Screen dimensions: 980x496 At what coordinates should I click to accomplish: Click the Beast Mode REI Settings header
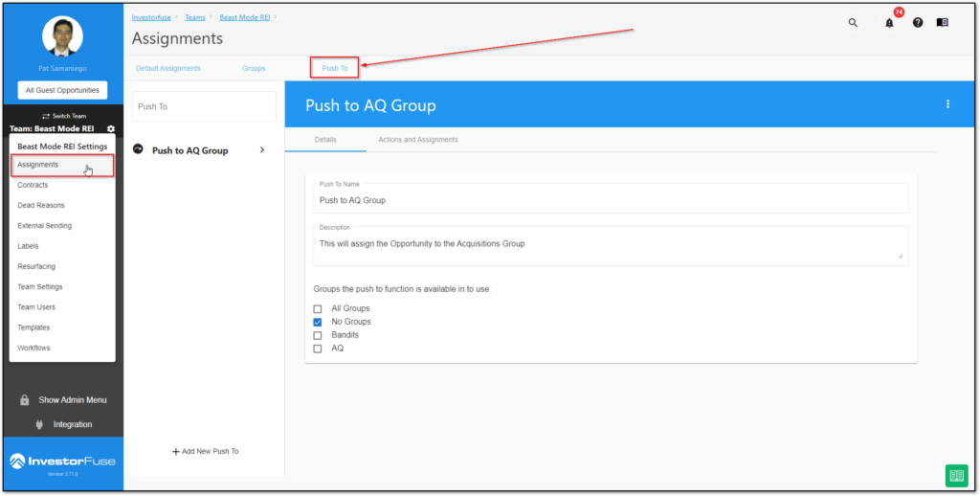pos(62,147)
